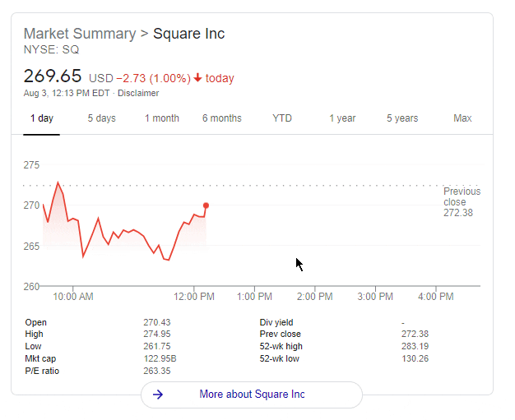Click the P/E ratio label
515x420 pixels.
[42, 372]
